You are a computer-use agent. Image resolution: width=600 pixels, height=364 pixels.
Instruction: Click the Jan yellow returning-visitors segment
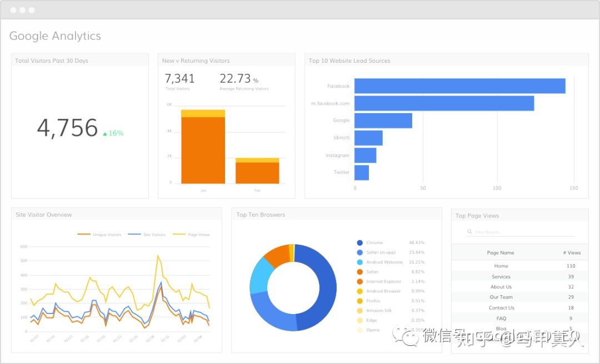tap(203, 114)
